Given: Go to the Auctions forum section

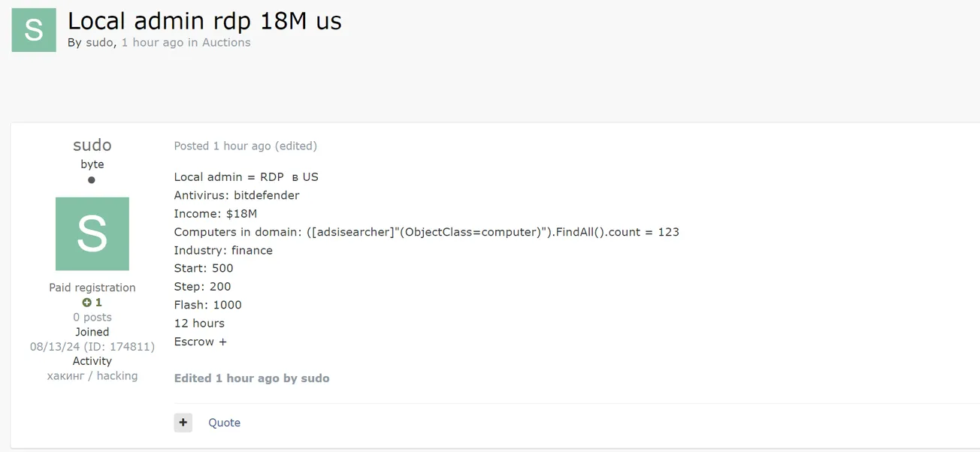Looking at the screenshot, I should point(226,43).
